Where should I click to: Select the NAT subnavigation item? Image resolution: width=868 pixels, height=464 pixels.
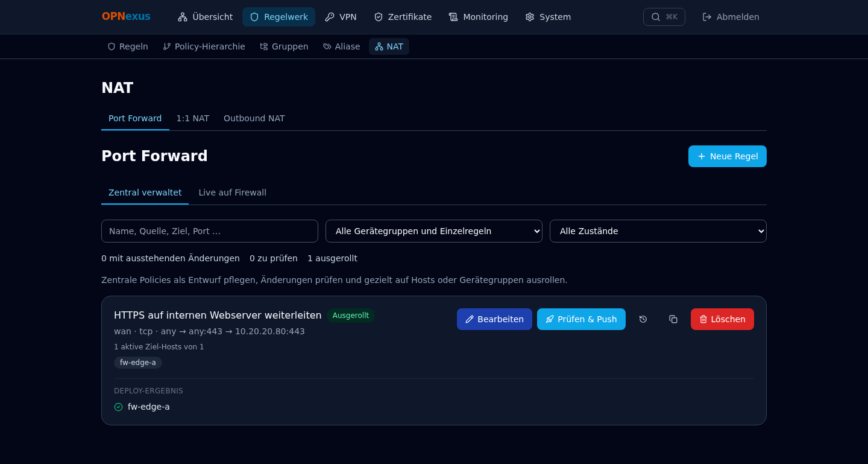389,46
